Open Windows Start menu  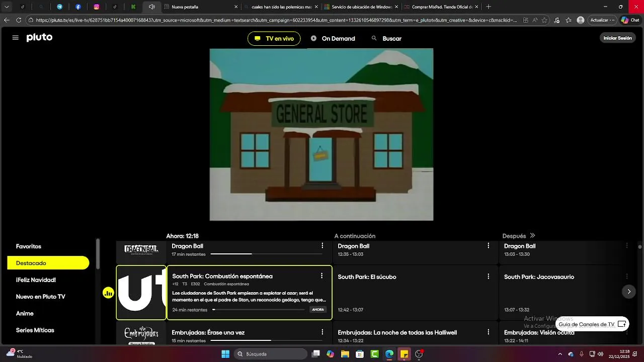(225, 354)
